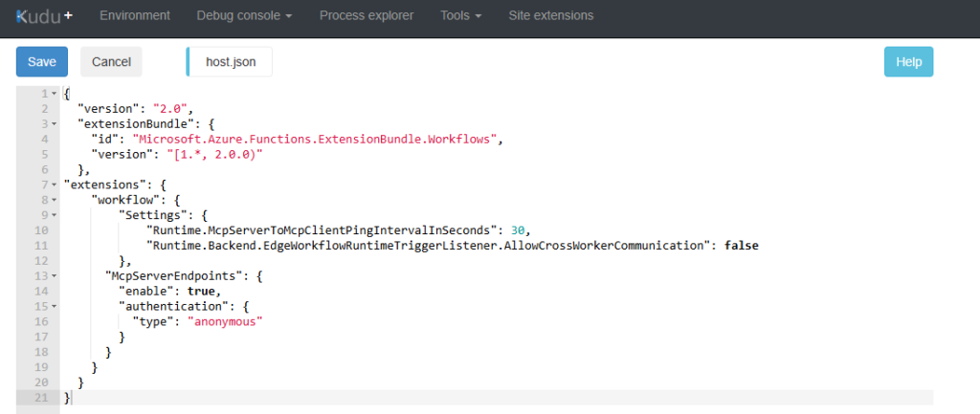This screenshot has width=980, height=414.
Task: Fold the authentication block on line 15
Action: click(55, 307)
